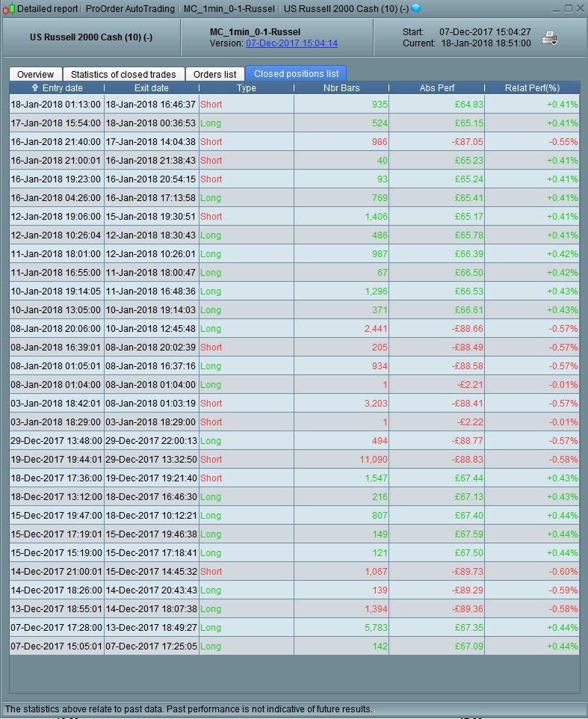
Task: Sort by the Exit date column header
Action: pyautogui.click(x=151, y=88)
